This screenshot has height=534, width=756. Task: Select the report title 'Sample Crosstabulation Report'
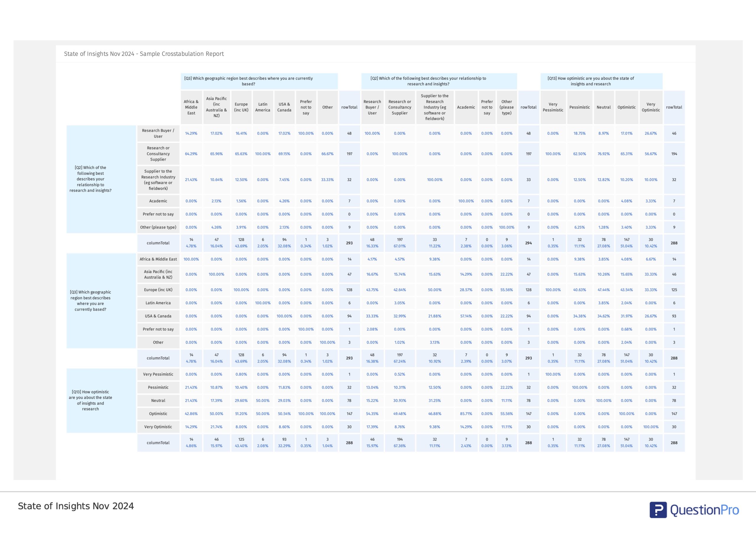coord(182,54)
